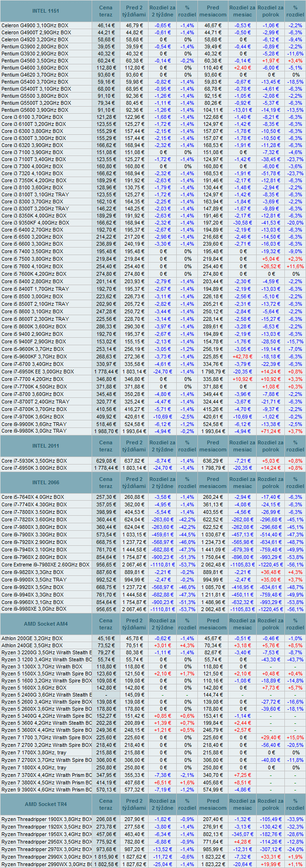306x868 pixels.
Task: Select the +33,31 € cell in Threadripper 2990X row
Action: (271, 856)
